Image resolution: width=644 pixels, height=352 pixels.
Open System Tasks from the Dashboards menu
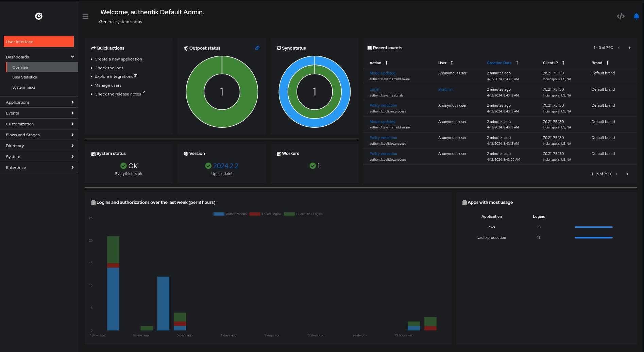pyautogui.click(x=24, y=87)
